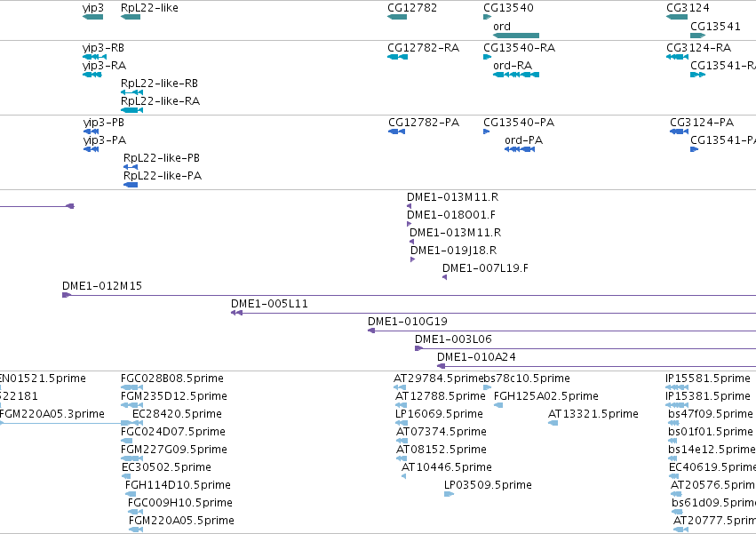Click the RpL22-like-RA transcript
The width and height of the screenshot is (756, 534).
click(131, 110)
